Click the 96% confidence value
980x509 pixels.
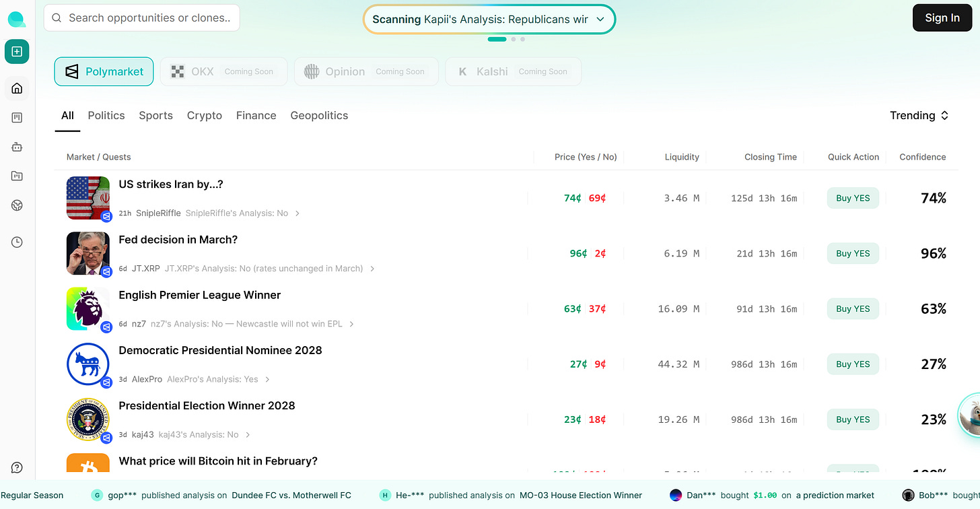pyautogui.click(x=934, y=253)
